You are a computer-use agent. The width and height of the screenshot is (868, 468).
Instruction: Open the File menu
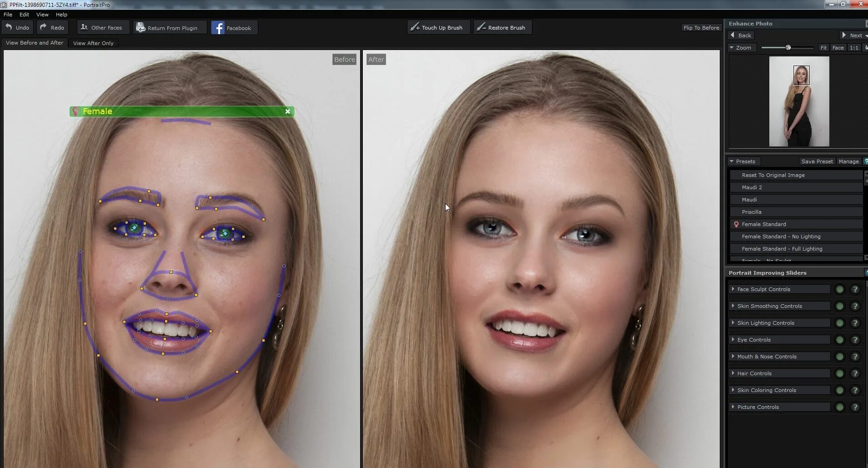pyautogui.click(x=8, y=15)
